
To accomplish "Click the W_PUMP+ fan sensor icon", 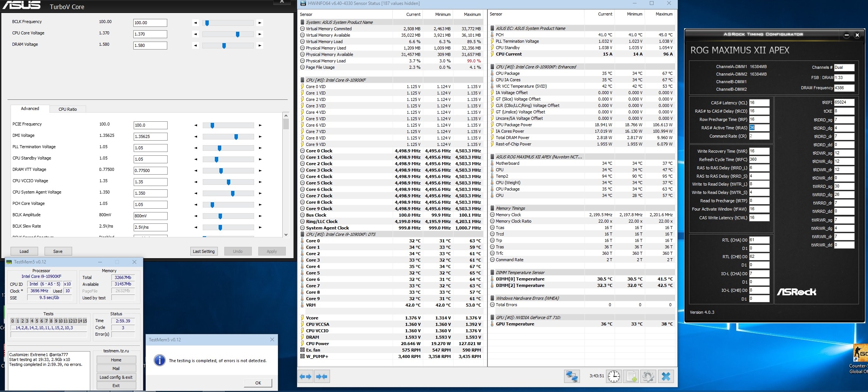I will 302,356.
